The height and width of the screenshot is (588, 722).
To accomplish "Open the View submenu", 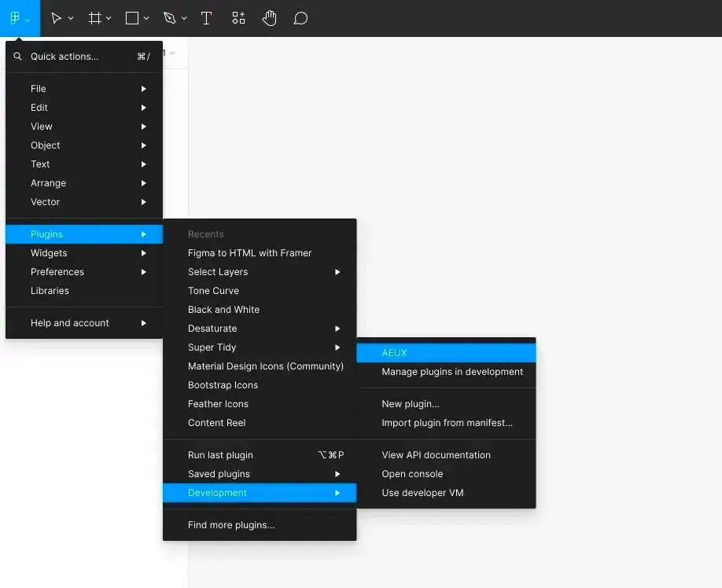I will coord(84,126).
